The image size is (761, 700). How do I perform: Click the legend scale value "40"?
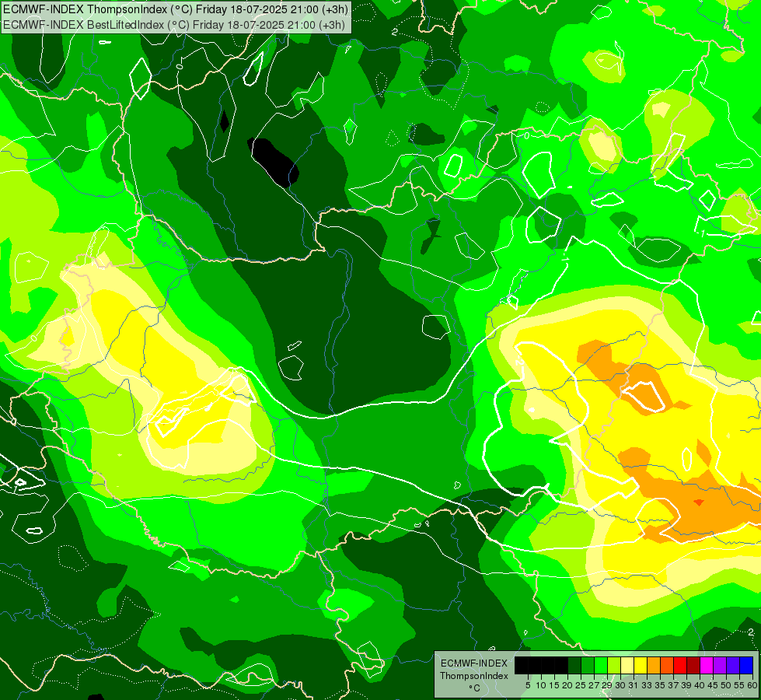pos(700,685)
